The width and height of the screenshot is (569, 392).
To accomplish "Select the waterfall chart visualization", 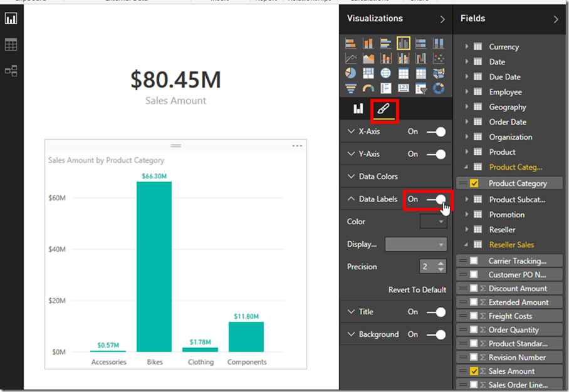I will (x=421, y=58).
